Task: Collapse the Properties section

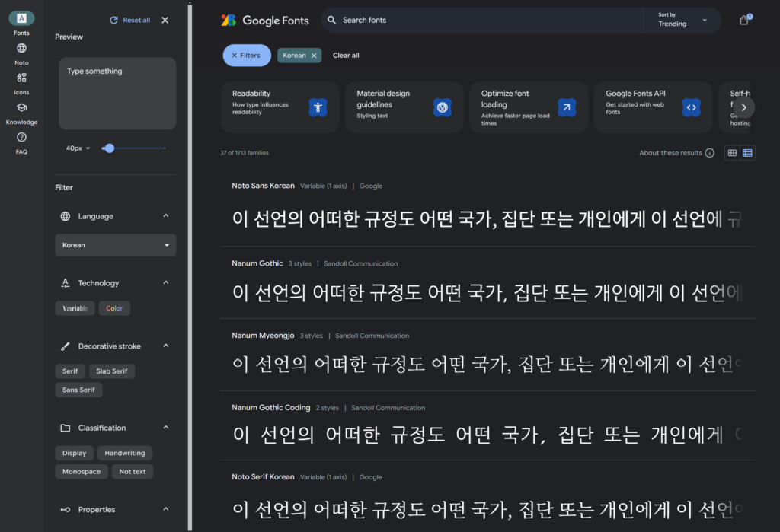Action: coord(166,508)
